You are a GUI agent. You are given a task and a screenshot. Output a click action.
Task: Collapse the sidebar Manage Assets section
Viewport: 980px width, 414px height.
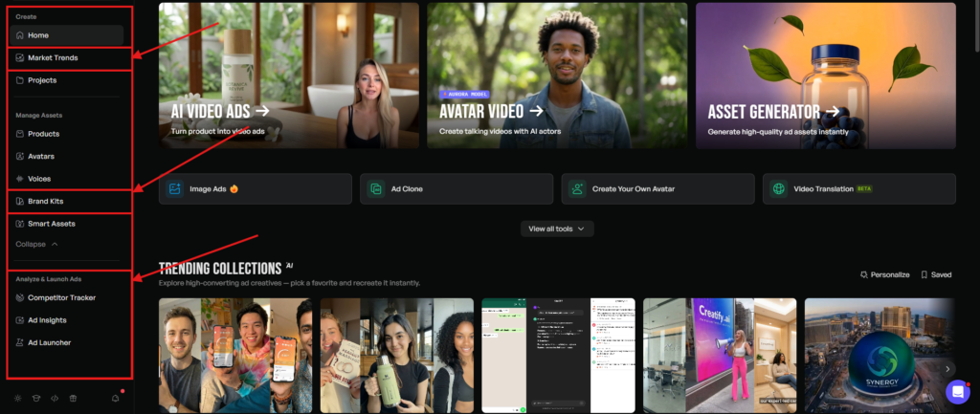[x=36, y=244]
